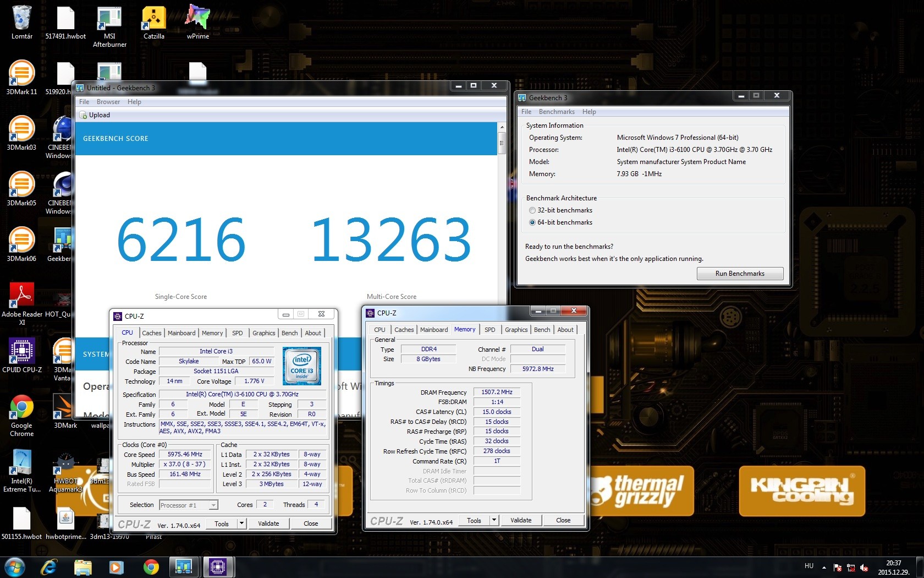924x578 pixels.
Task: Click Tools button in CPU-Z memory timings window
Action: (x=474, y=520)
